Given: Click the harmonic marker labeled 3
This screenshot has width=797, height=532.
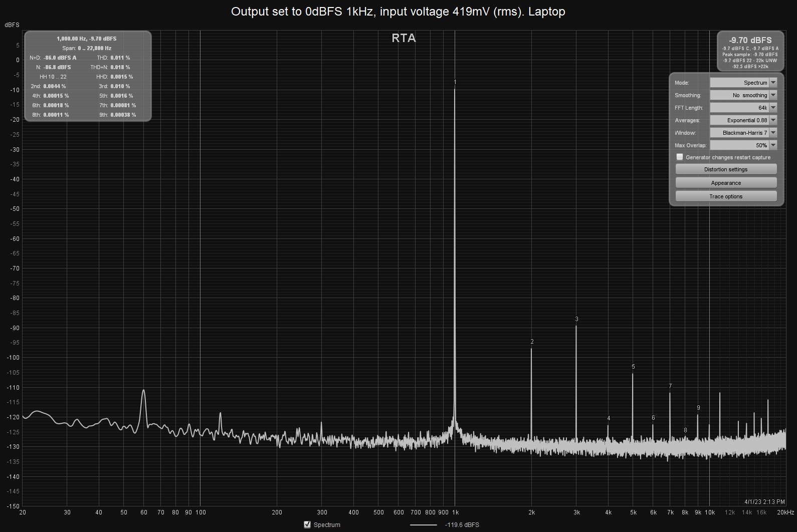Looking at the screenshot, I should pos(576,319).
